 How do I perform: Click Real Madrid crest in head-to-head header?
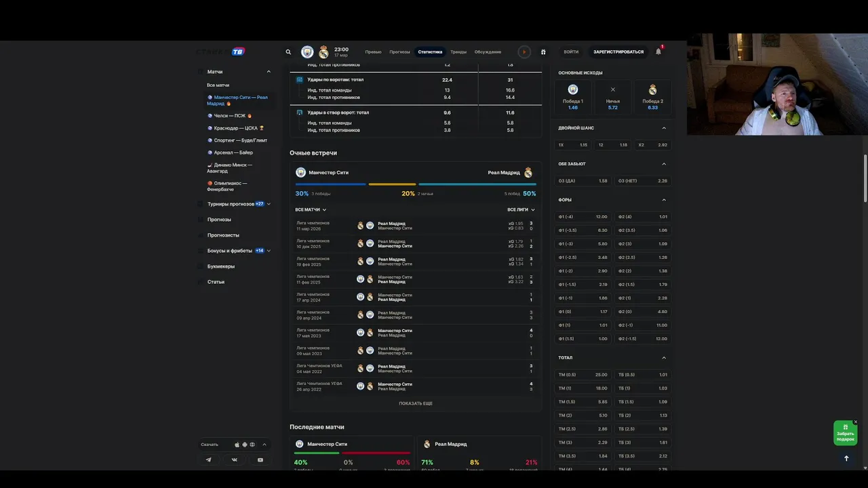pos(528,172)
